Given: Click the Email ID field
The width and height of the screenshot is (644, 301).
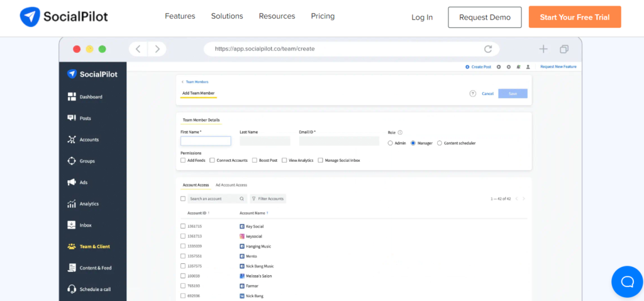Looking at the screenshot, I should pos(339,141).
